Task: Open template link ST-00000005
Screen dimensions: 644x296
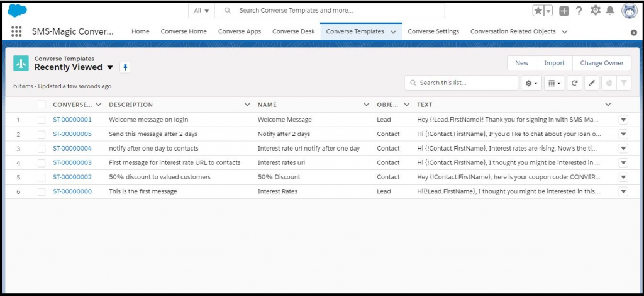Action: point(72,134)
